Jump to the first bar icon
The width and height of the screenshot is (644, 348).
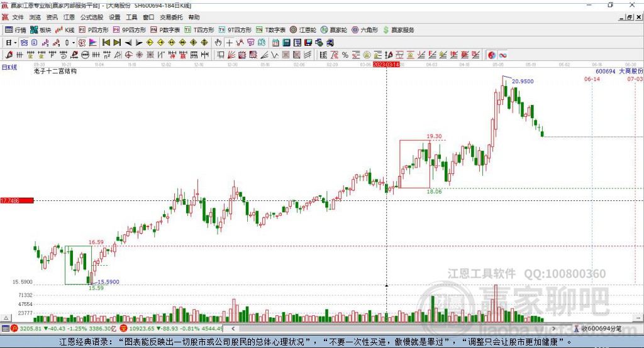[106, 43]
